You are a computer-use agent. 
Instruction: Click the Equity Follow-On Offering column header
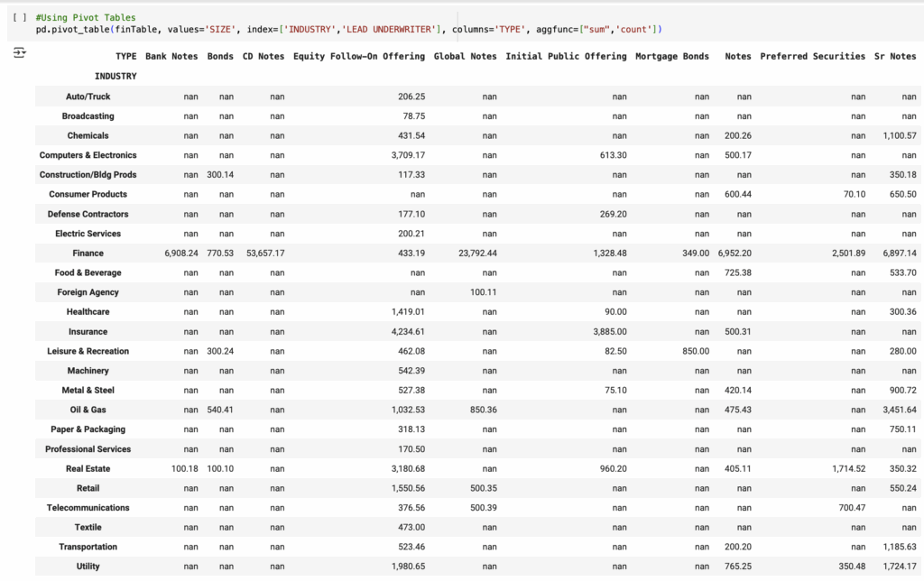[x=358, y=56]
